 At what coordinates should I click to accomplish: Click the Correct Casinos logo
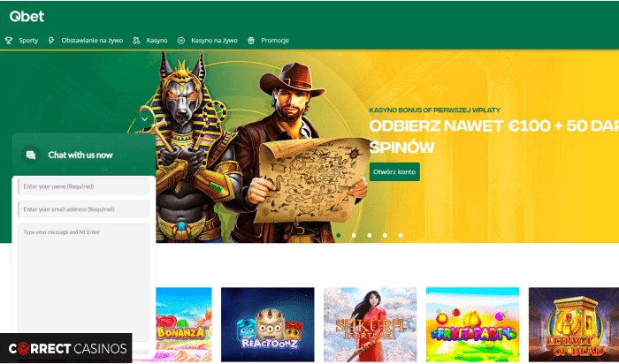[66, 348]
